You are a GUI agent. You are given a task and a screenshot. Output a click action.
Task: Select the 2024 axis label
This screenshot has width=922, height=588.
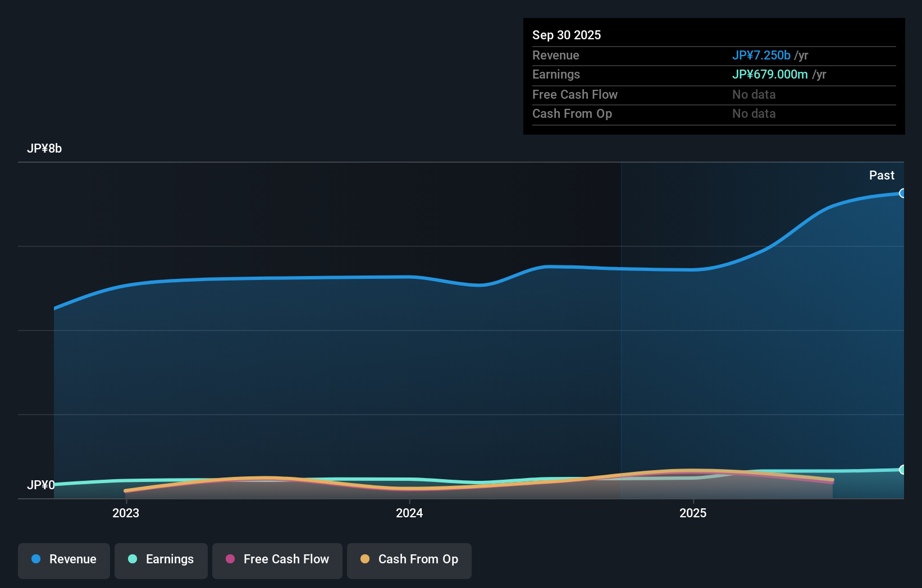pyautogui.click(x=409, y=512)
